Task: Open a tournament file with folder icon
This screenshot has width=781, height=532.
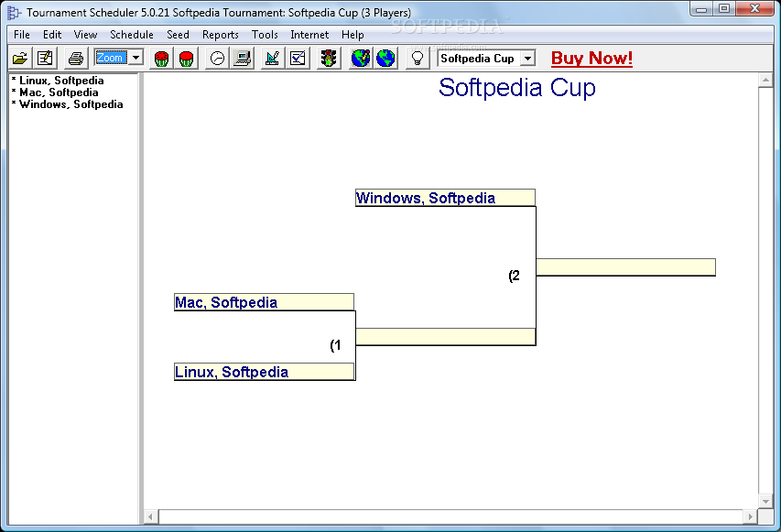Action: (x=20, y=59)
